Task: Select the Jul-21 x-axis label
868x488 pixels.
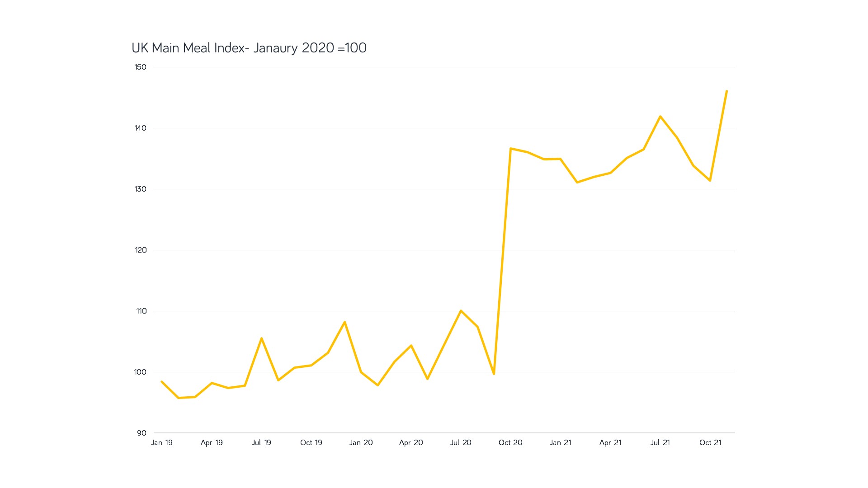Action: point(660,442)
